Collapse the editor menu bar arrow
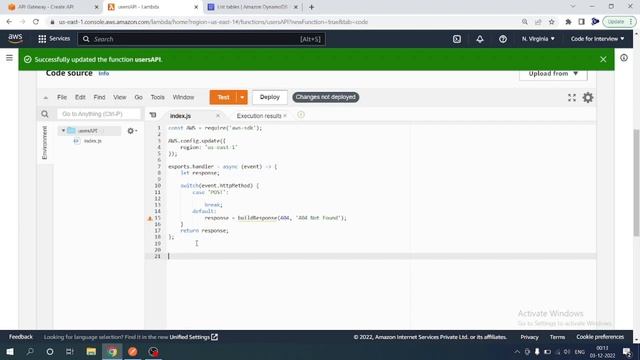Image resolution: width=640 pixels, height=360 pixels. tap(46, 98)
